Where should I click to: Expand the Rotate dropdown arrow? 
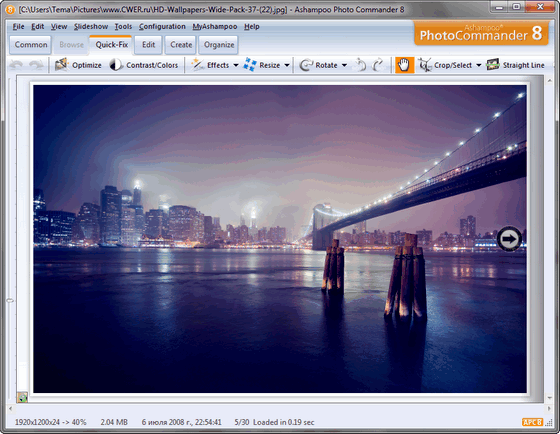pos(344,65)
